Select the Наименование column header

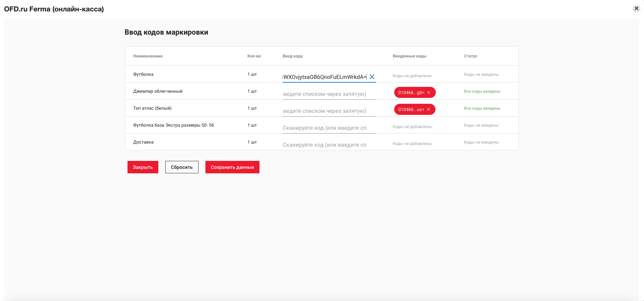pyautogui.click(x=148, y=56)
